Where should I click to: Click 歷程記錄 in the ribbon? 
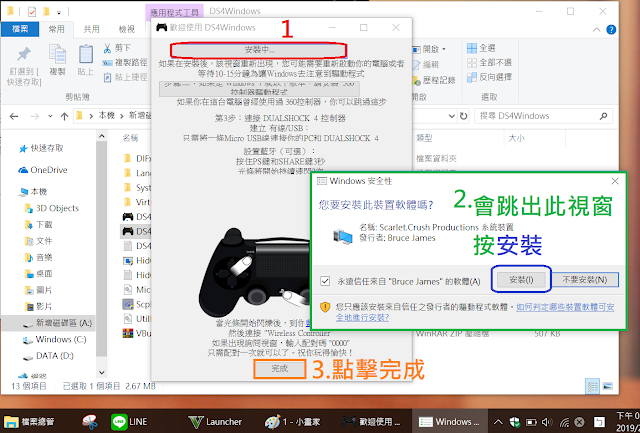tap(433, 80)
